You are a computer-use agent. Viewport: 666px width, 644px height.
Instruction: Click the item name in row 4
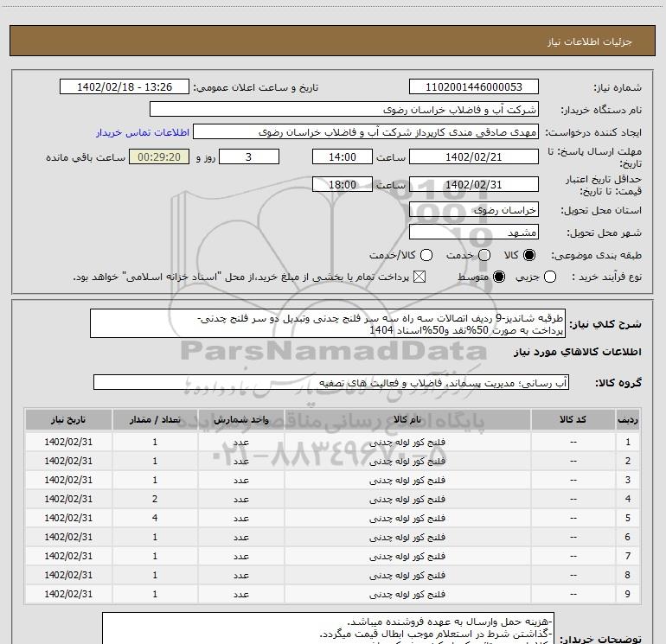click(407, 499)
